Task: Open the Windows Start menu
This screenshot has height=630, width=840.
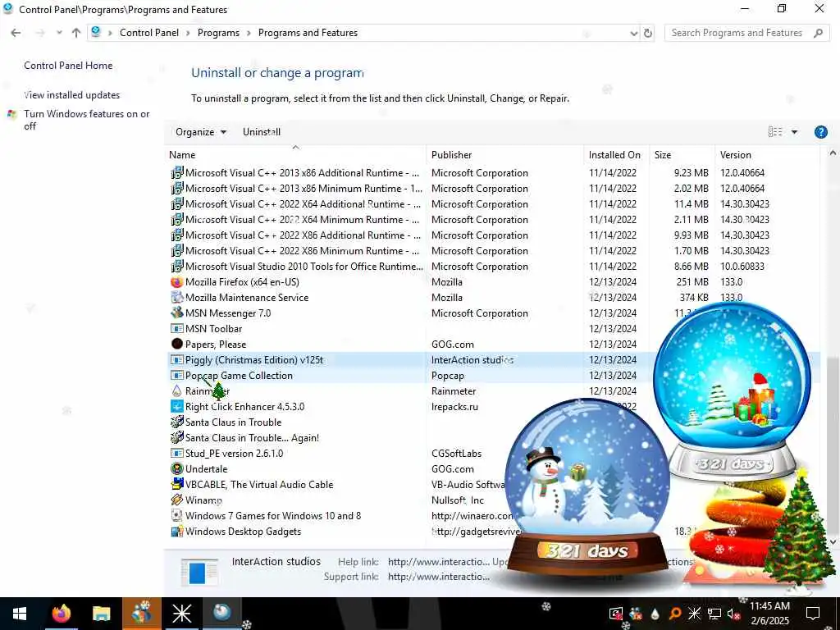Action: [x=20, y=614]
